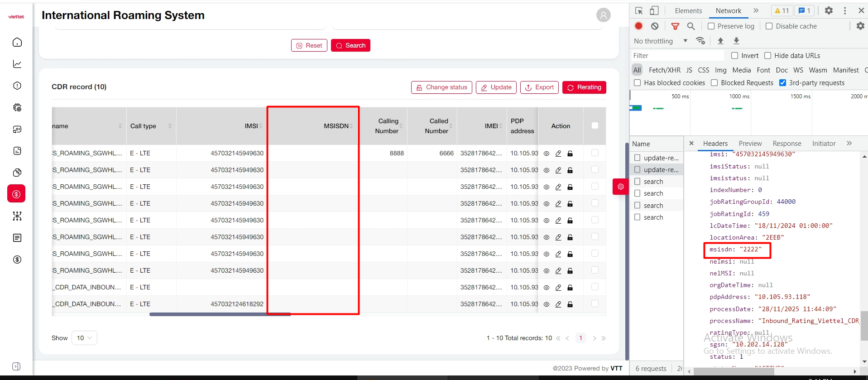Click the lock icon in first CDR row
This screenshot has width=868, height=380.
tap(570, 154)
